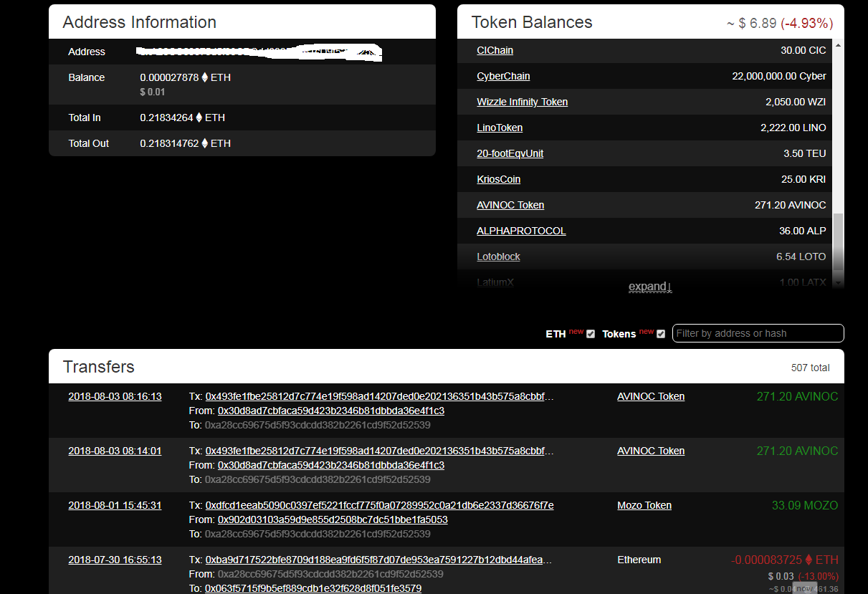Open AVINOC Token in Token Balances
868x594 pixels.
click(x=510, y=205)
